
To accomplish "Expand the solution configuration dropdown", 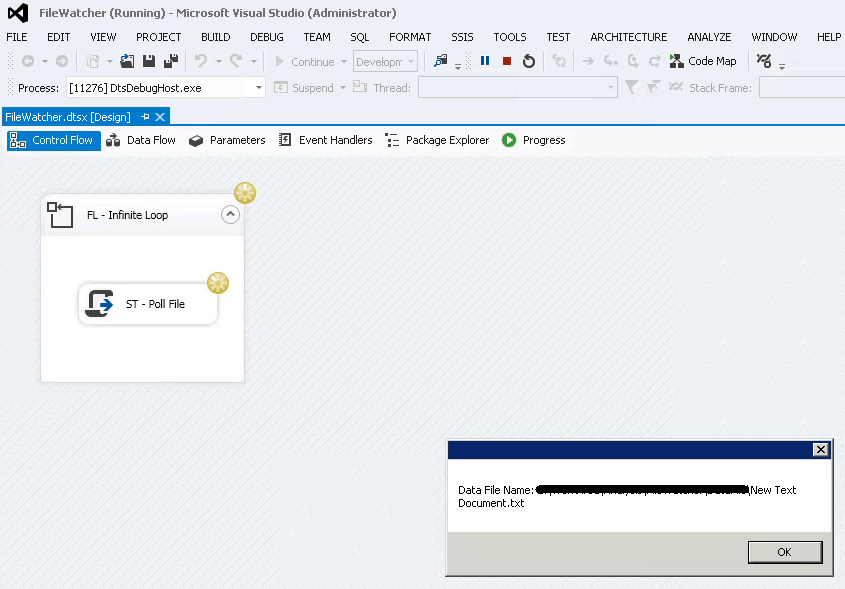I will [x=411, y=62].
